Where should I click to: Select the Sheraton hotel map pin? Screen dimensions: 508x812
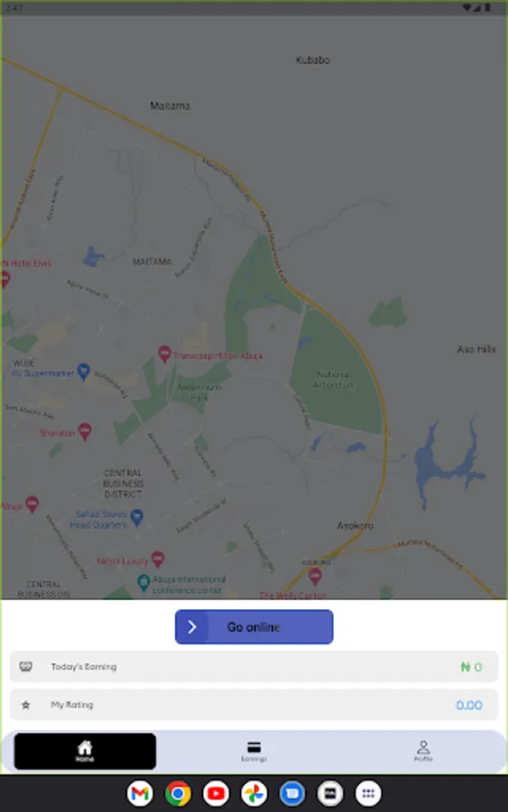pyautogui.click(x=85, y=431)
